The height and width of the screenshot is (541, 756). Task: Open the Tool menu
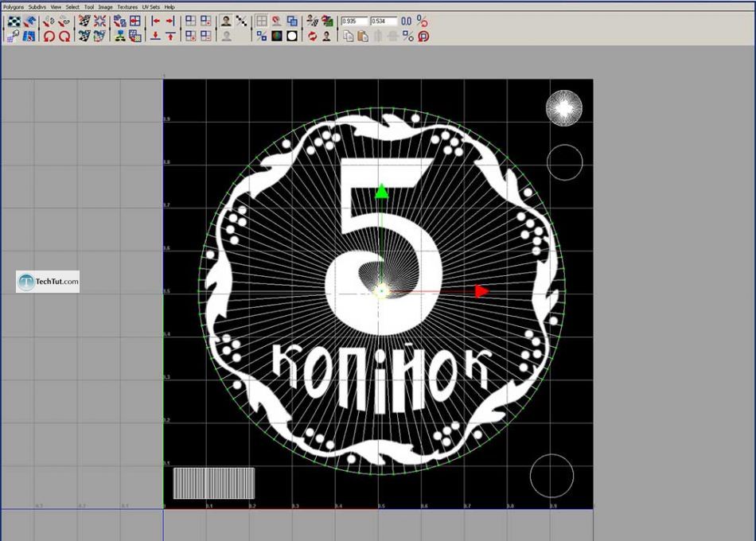[89, 7]
